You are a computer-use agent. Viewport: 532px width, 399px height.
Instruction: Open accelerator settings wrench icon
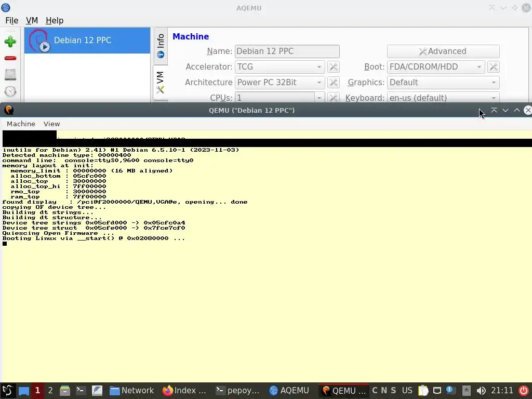tap(334, 67)
